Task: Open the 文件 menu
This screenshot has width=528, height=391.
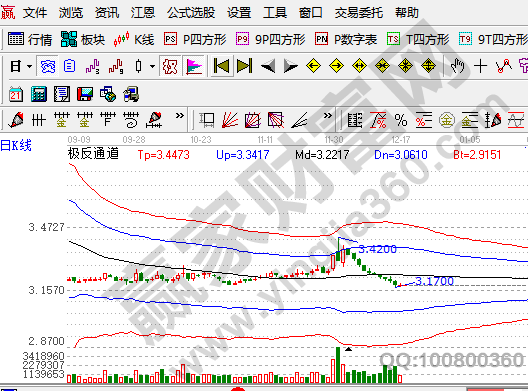Action: [x=35, y=13]
